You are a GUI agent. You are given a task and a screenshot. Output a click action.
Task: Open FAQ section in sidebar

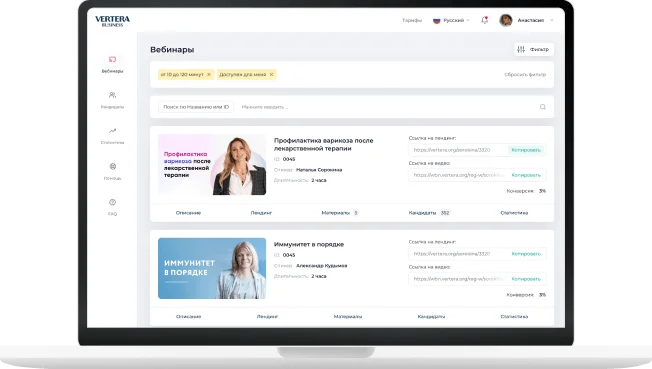tap(112, 207)
